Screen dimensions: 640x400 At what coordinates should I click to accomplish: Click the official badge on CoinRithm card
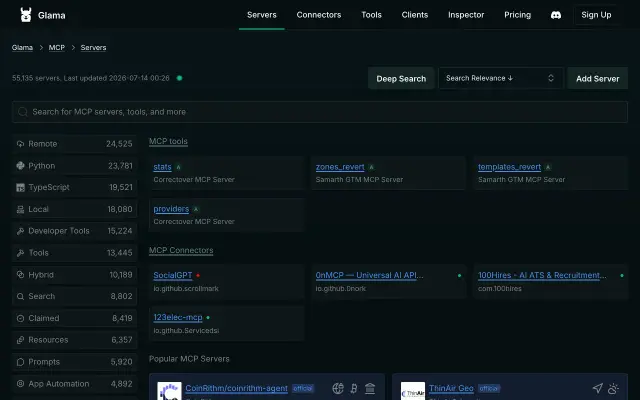coord(302,388)
